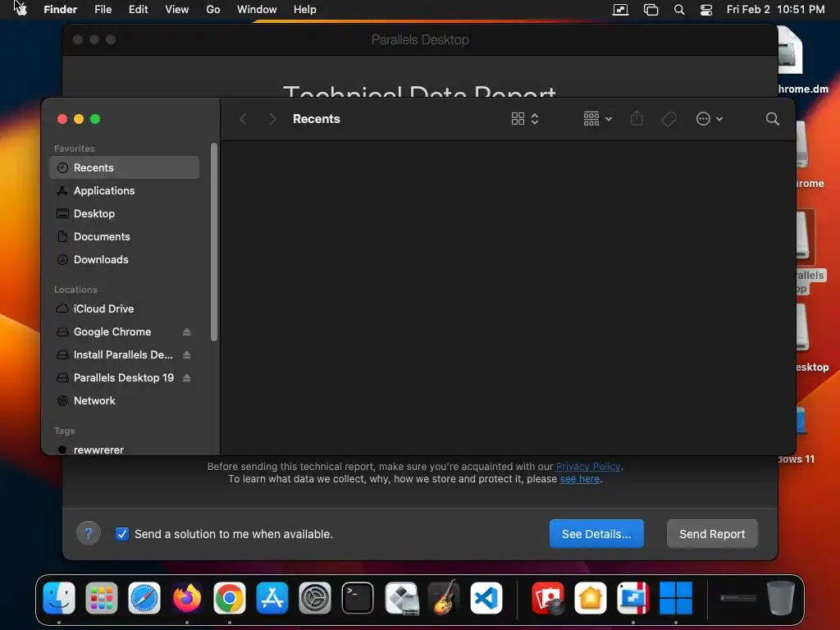Open the Trash in the Dock
Screen dimensions: 840x630
(x=781, y=598)
